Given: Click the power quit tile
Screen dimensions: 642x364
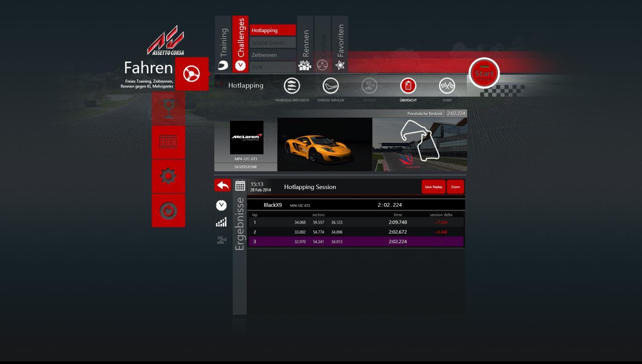Looking at the screenshot, I should [x=169, y=211].
